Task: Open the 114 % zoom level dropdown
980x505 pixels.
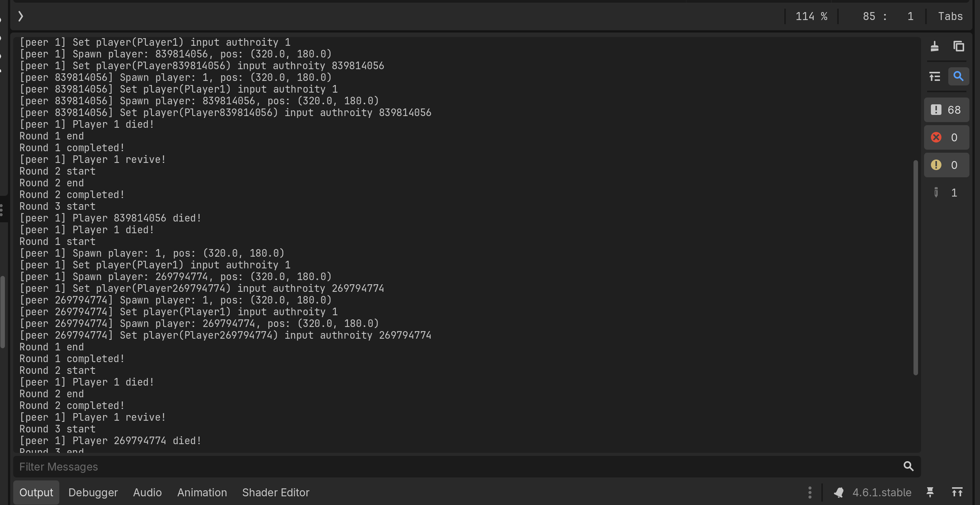Action: point(811,16)
